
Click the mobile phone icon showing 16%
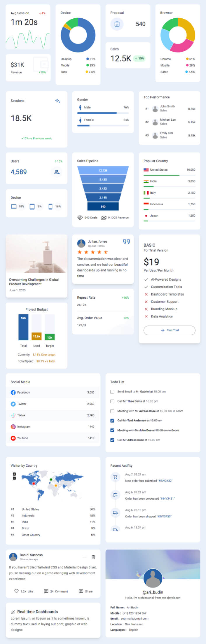coord(50,206)
